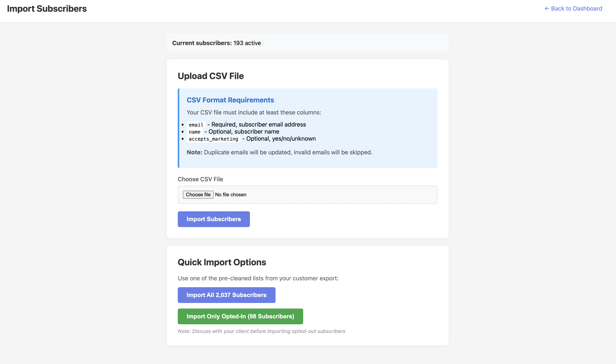616x364 pixels.
Task: Click the 'accepts_marketing' code tag
Action: click(x=213, y=139)
